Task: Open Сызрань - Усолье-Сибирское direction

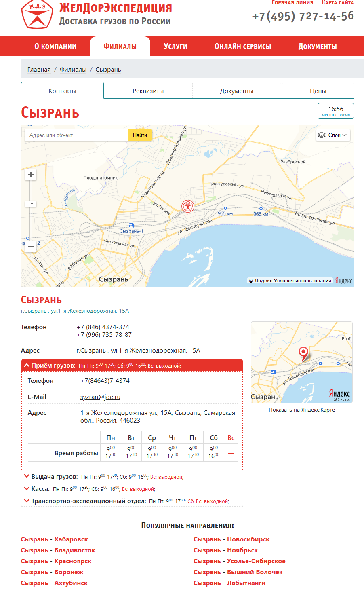Action: tap(240, 561)
